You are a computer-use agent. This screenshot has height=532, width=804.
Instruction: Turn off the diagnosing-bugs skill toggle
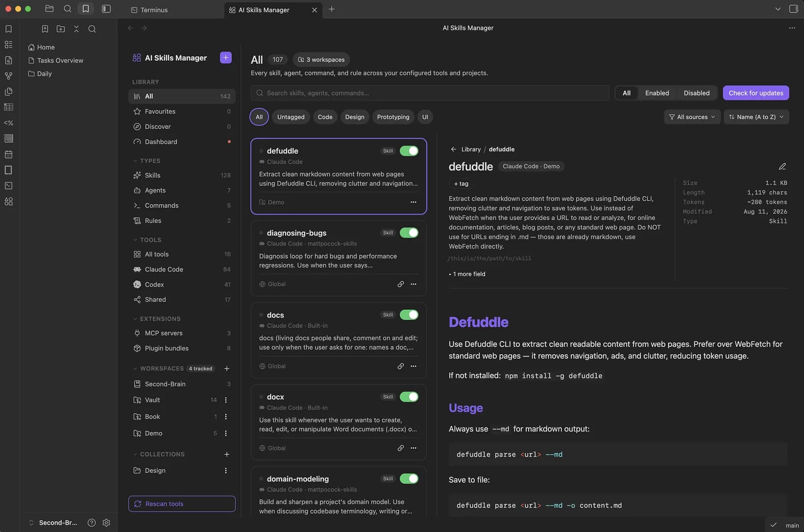tap(409, 233)
